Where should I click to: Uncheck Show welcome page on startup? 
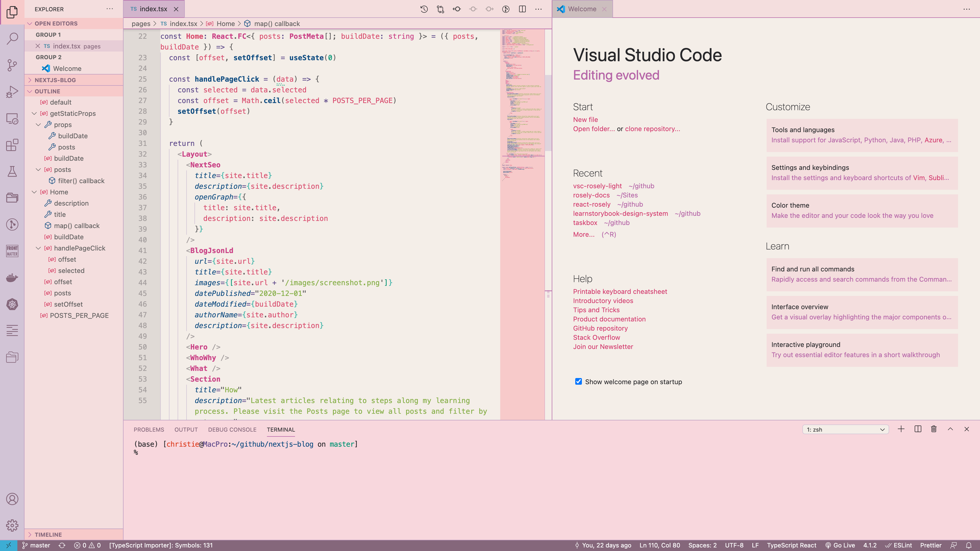pos(578,381)
